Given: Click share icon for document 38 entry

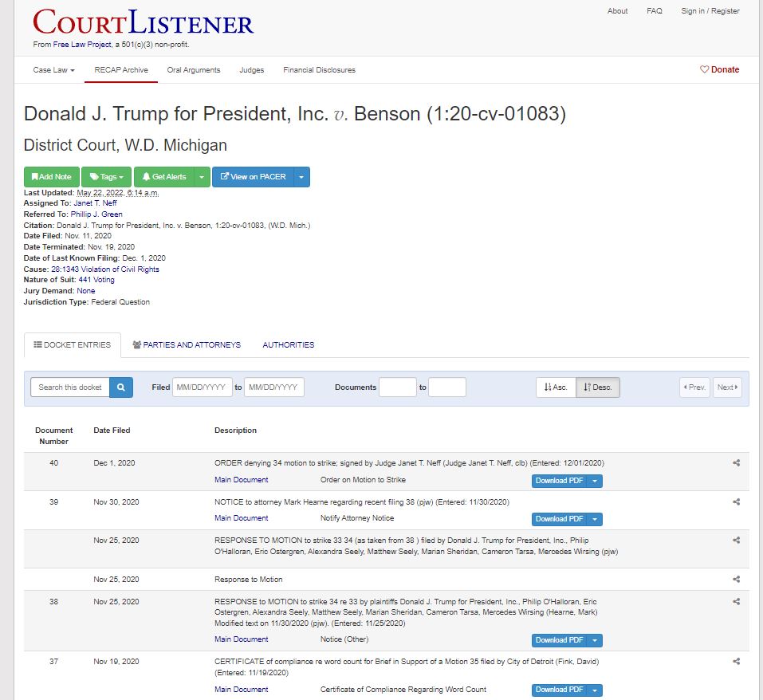Looking at the screenshot, I should (x=736, y=602).
